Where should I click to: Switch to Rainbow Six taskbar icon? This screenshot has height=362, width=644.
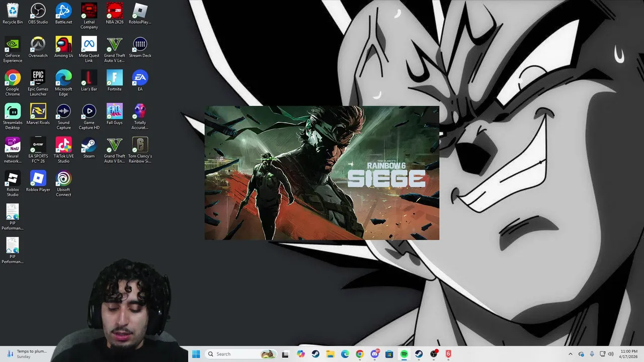(448, 354)
